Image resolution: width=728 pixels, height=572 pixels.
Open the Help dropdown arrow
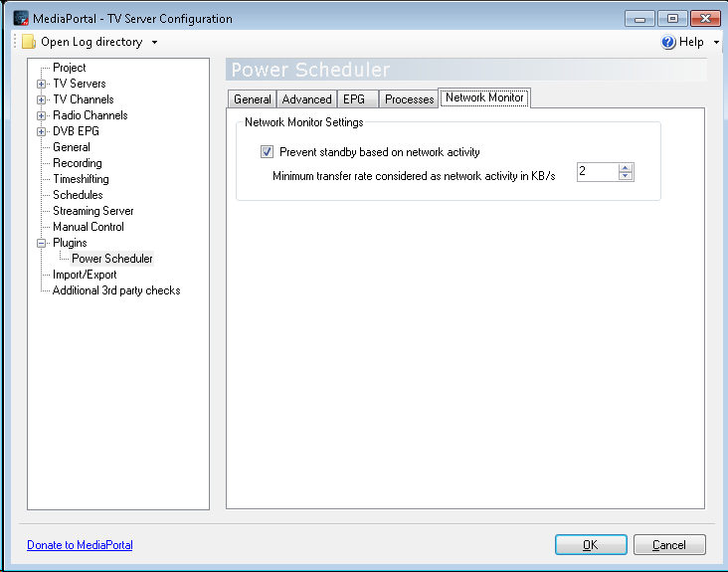(716, 42)
